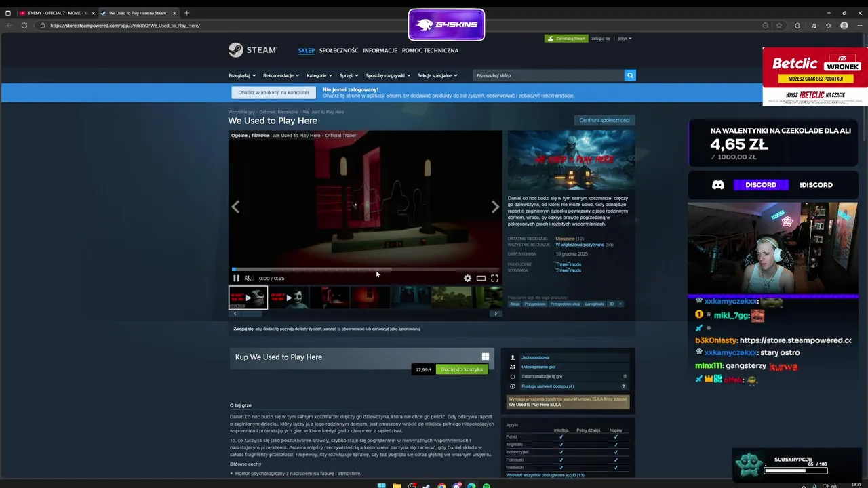Expand the Sposoby rozgrywki dropdown

pos(388,75)
